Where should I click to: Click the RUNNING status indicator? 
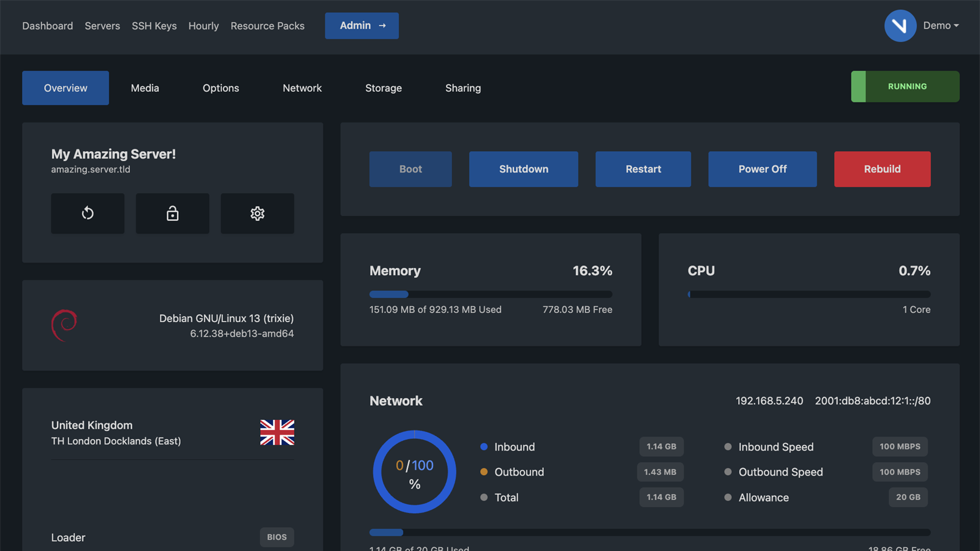click(905, 86)
